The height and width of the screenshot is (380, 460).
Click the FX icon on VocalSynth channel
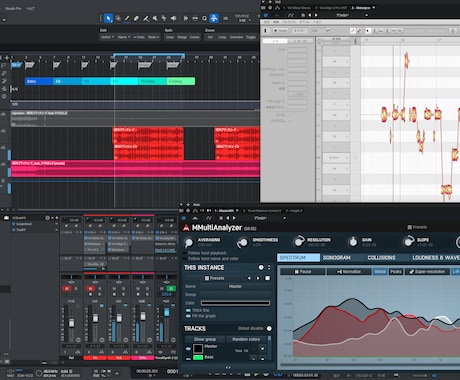click(173, 352)
